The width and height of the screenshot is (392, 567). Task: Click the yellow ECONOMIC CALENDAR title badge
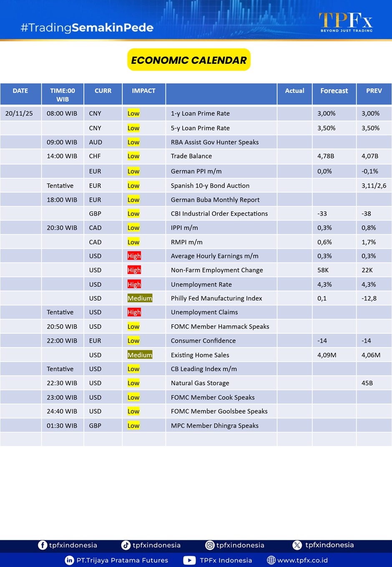point(189,60)
